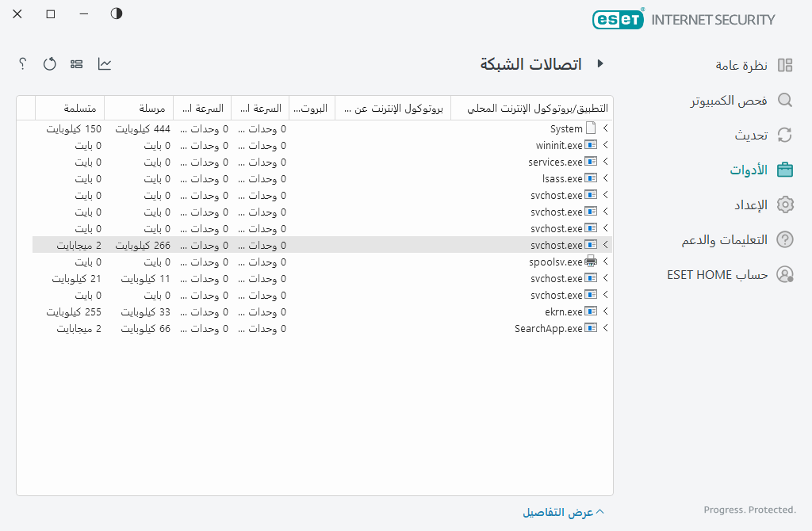
Task: Open التعليمات والدعم help section
Action: coord(784,239)
